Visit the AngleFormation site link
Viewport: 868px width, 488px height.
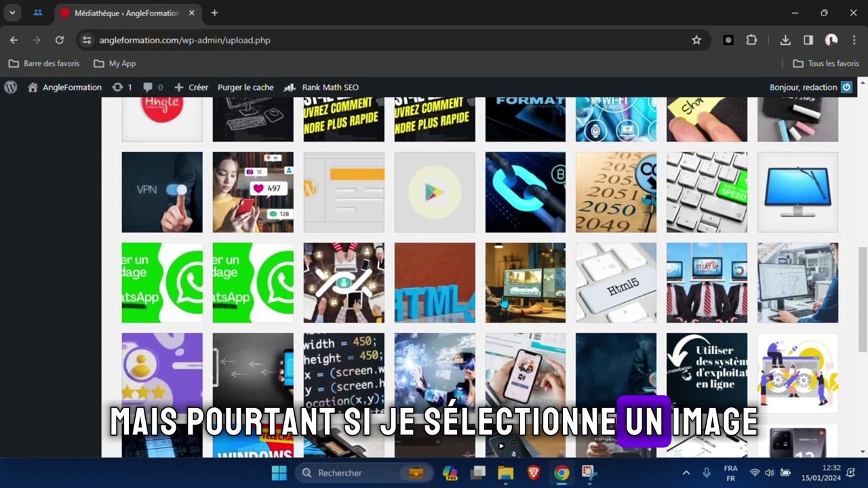[65, 87]
